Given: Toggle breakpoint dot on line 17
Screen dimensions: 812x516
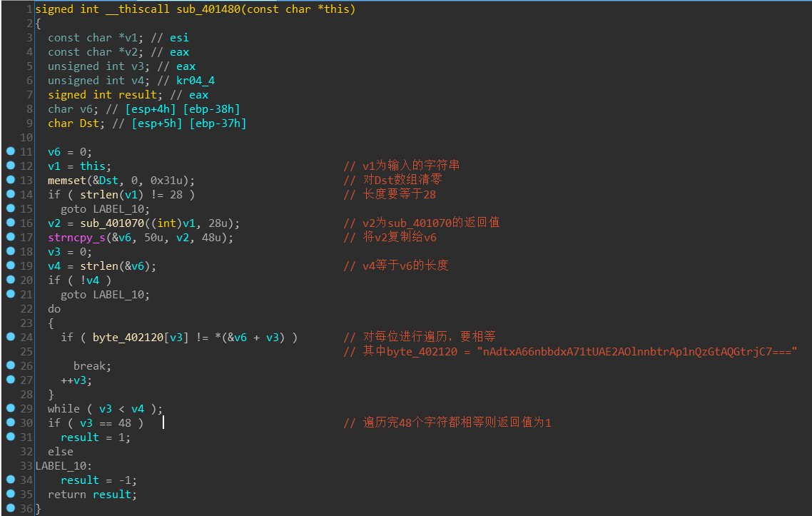Looking at the screenshot, I should 11,237.
